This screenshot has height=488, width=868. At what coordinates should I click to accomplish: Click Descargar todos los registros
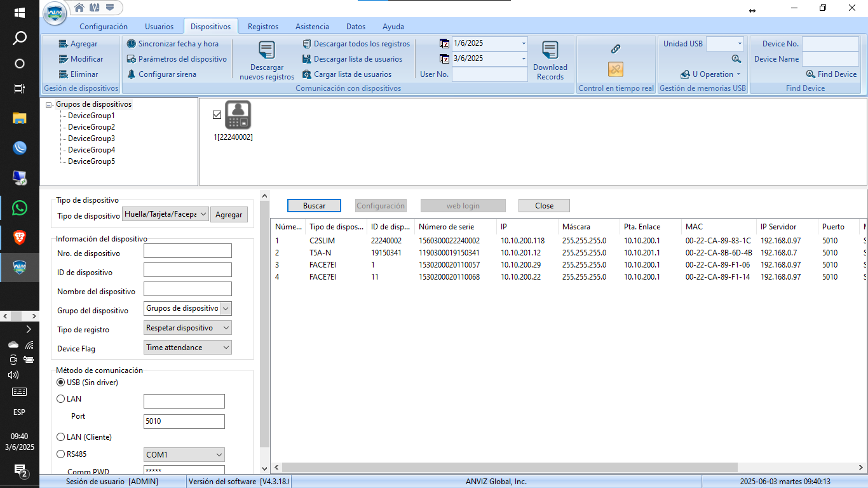click(356, 44)
